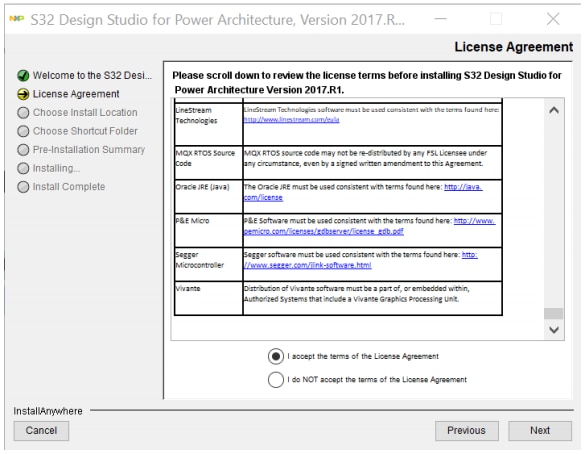Cancel the installation
Image resolution: width=586 pixels, height=454 pixels.
tap(41, 431)
